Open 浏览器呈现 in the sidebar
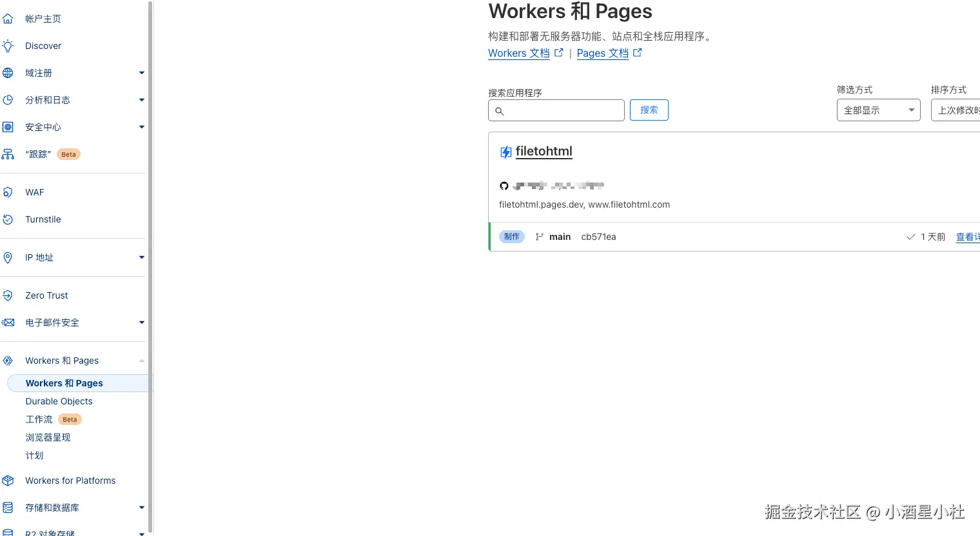This screenshot has height=536, width=980. [48, 437]
